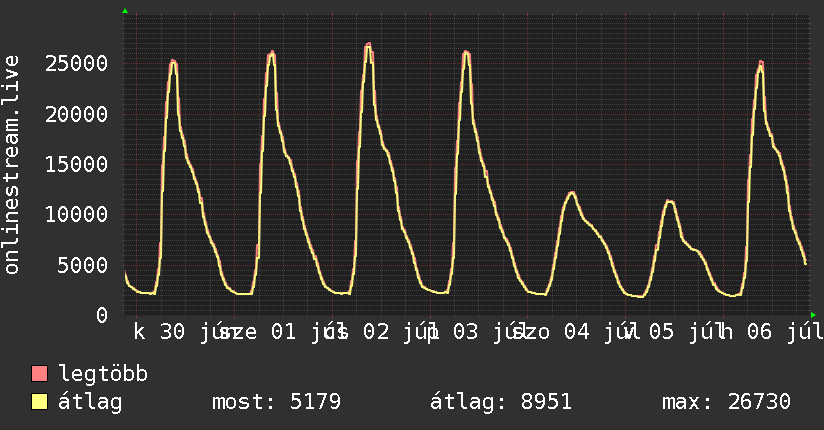Click the onlinestream.live vertical axis title

11,165
